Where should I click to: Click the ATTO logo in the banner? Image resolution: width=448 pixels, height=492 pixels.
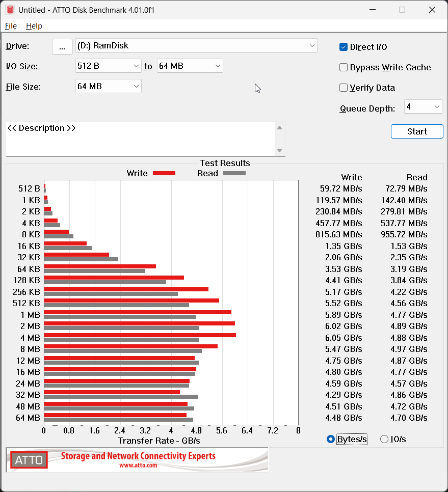pyautogui.click(x=29, y=460)
